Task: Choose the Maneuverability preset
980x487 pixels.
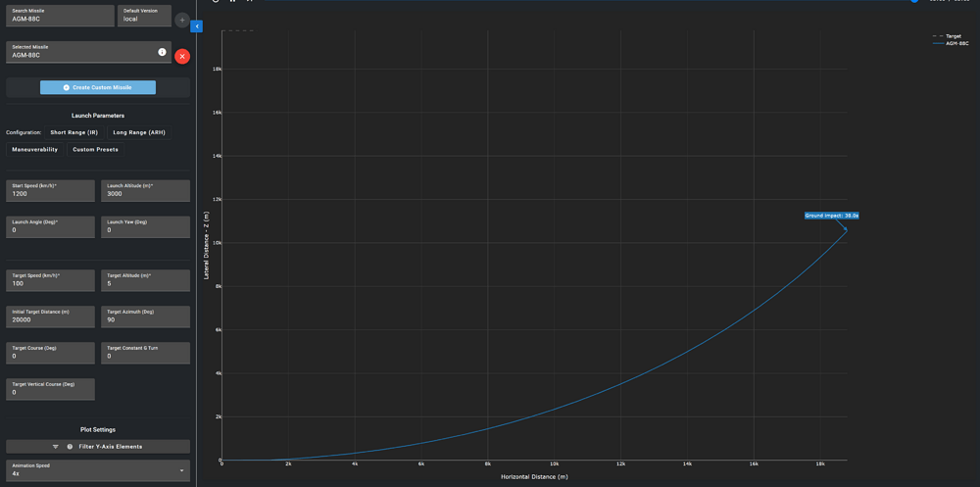Action: coord(35,149)
